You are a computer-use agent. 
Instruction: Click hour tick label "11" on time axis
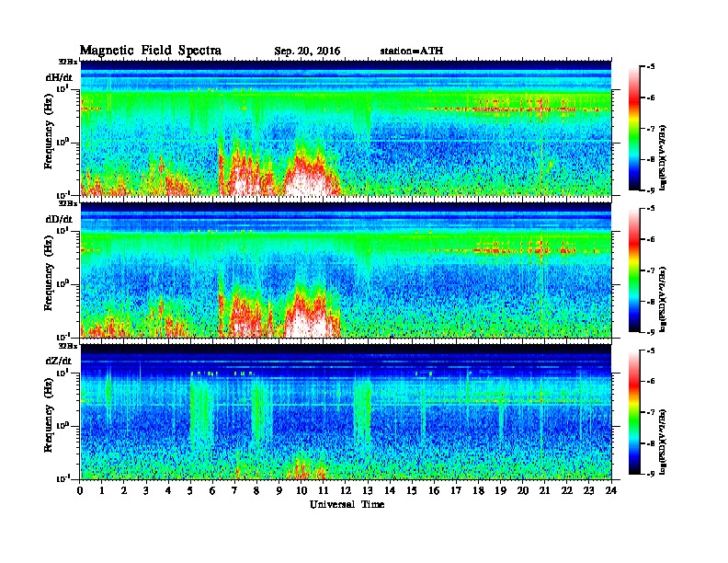tap(324, 490)
